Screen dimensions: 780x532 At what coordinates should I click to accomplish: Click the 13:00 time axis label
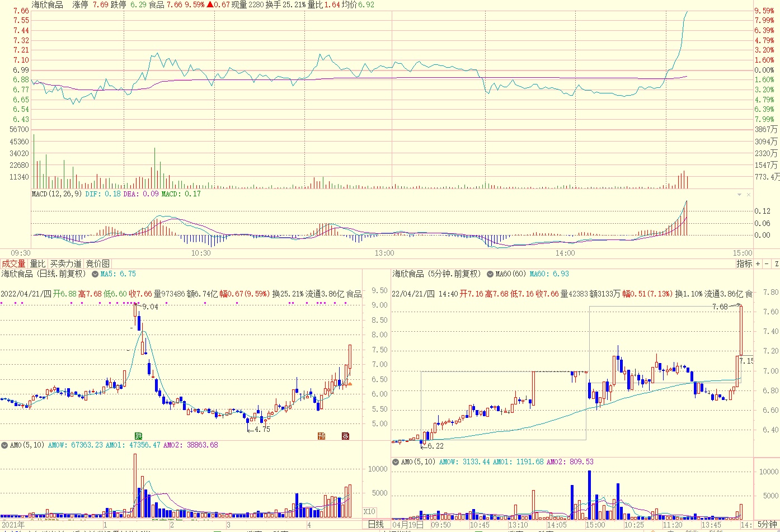point(384,253)
